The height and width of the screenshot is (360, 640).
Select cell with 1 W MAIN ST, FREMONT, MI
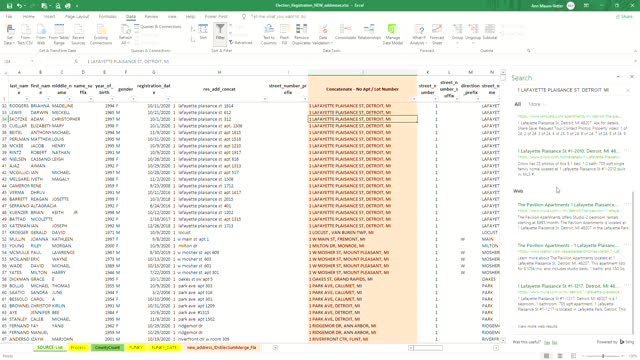[x=362, y=239]
